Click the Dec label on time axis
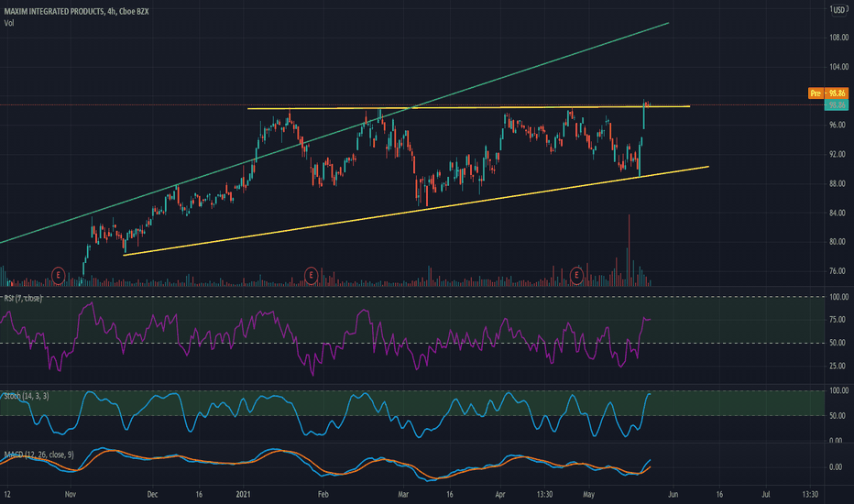 pyautogui.click(x=152, y=494)
